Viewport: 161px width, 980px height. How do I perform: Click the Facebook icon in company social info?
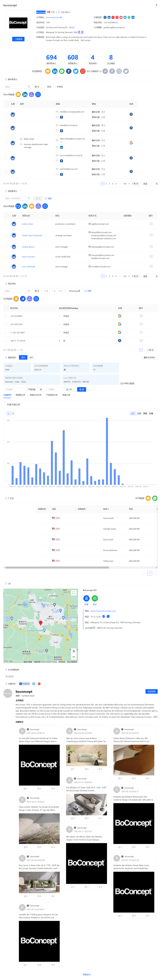(105, 17)
